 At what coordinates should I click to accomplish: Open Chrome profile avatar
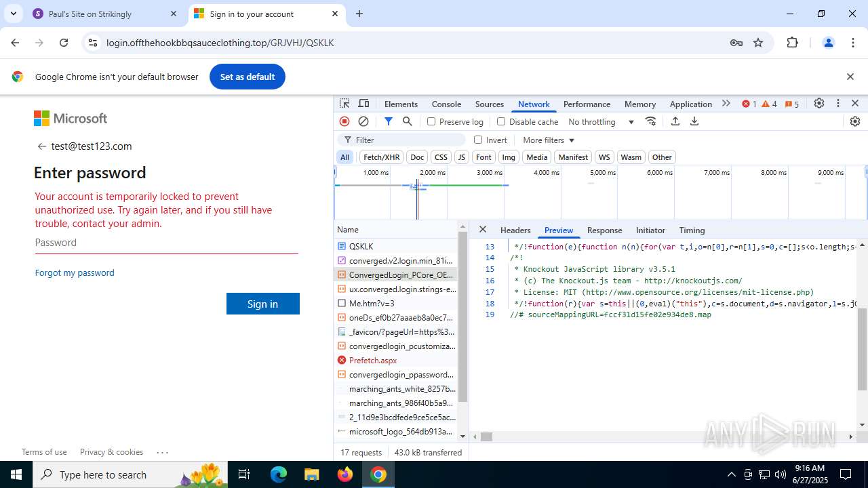point(828,43)
